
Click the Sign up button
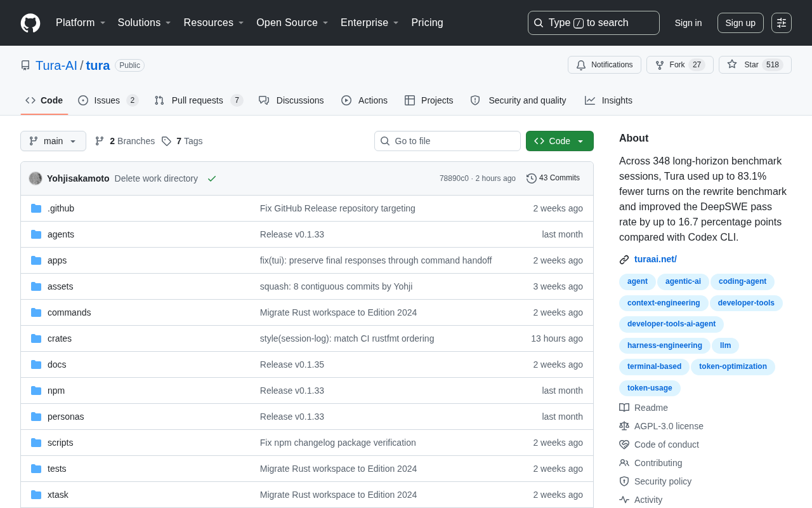click(740, 23)
